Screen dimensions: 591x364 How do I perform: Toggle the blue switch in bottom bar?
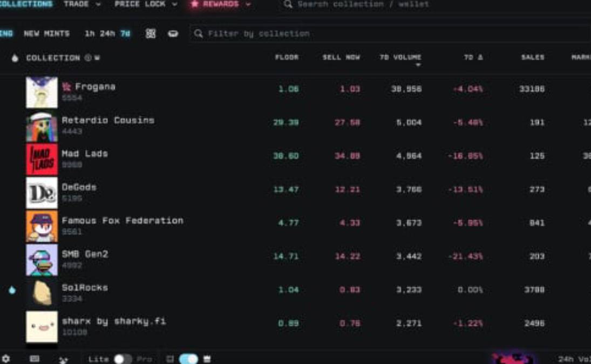coord(188,359)
